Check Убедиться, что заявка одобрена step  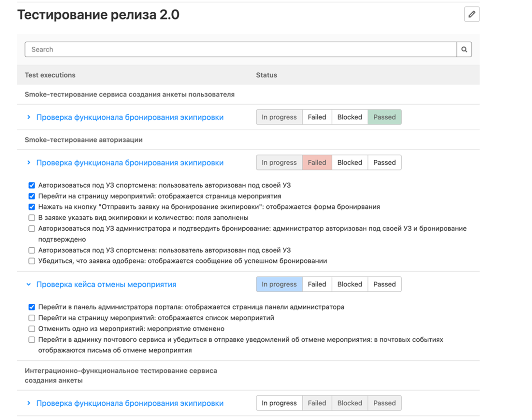(32, 261)
